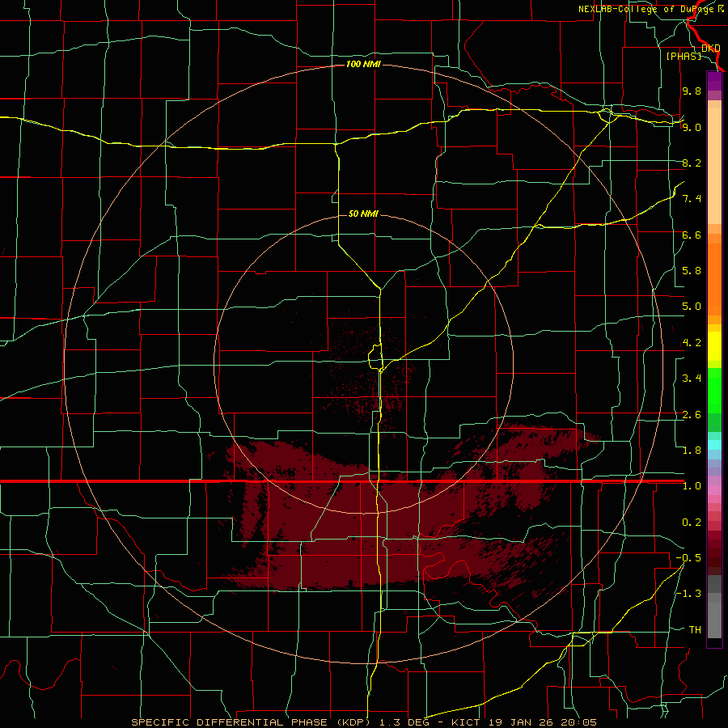Click the DKD label near the legend
728x728 pixels.
click(x=710, y=49)
